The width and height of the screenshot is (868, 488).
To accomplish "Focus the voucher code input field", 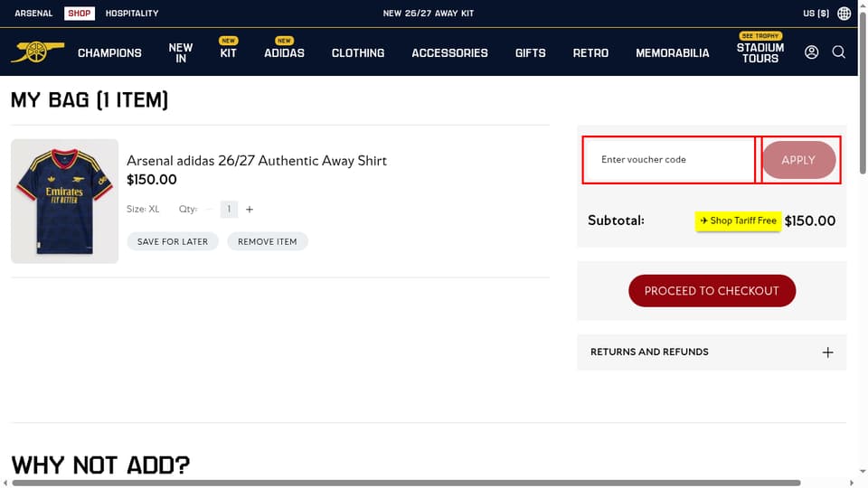I will 669,159.
